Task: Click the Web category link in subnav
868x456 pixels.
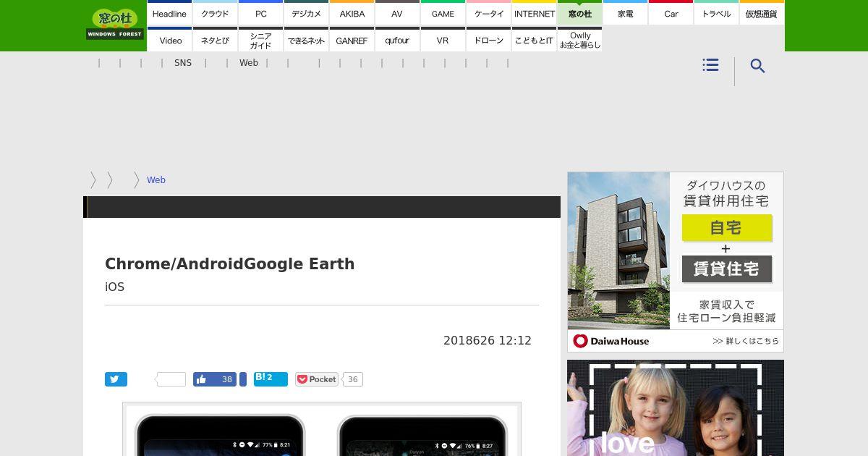Action: (x=249, y=63)
